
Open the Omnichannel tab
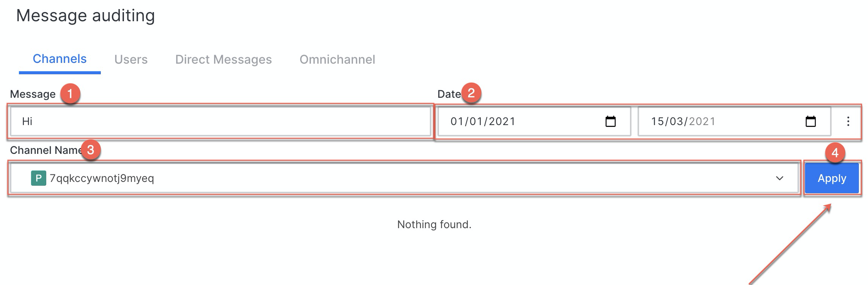(337, 60)
